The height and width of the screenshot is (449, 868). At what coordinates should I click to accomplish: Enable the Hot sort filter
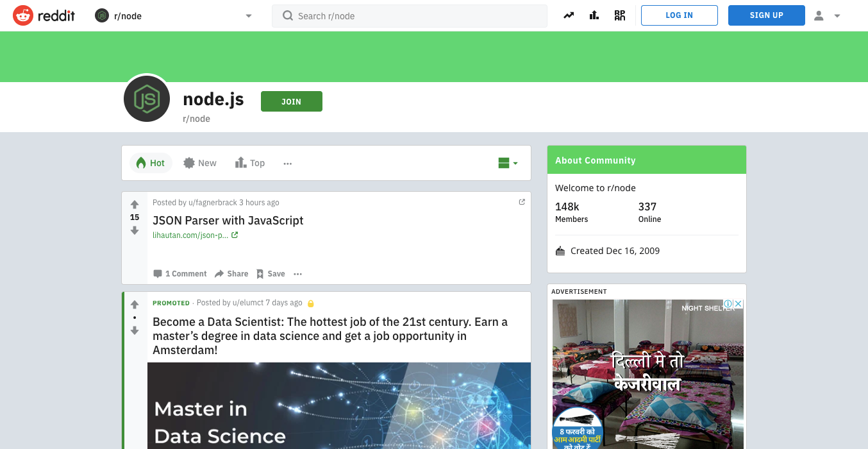click(151, 163)
